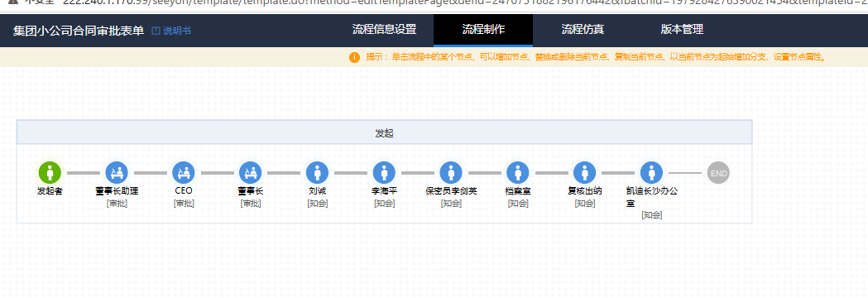Open the 说明书 manual link
The image size is (868, 298).
[171, 31]
